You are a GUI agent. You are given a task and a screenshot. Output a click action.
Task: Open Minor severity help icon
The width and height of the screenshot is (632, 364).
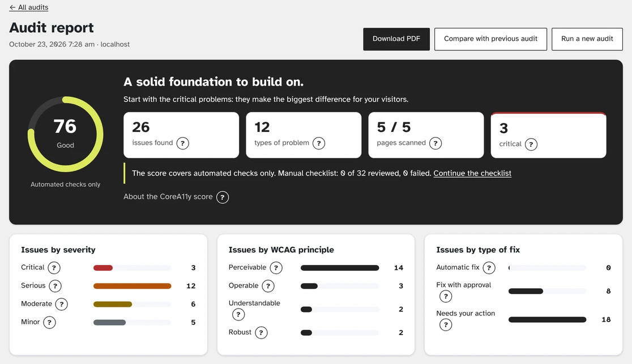50,322
